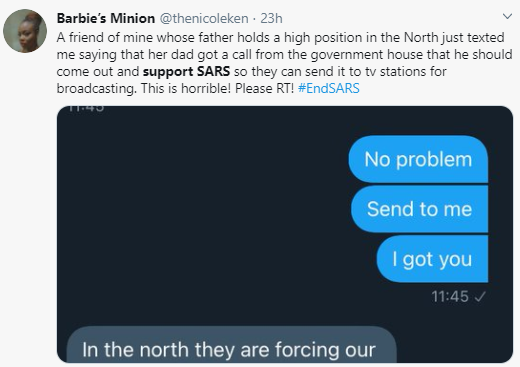Select the 'No problem' message bubble
This screenshot has width=520, height=367.
tap(418, 159)
